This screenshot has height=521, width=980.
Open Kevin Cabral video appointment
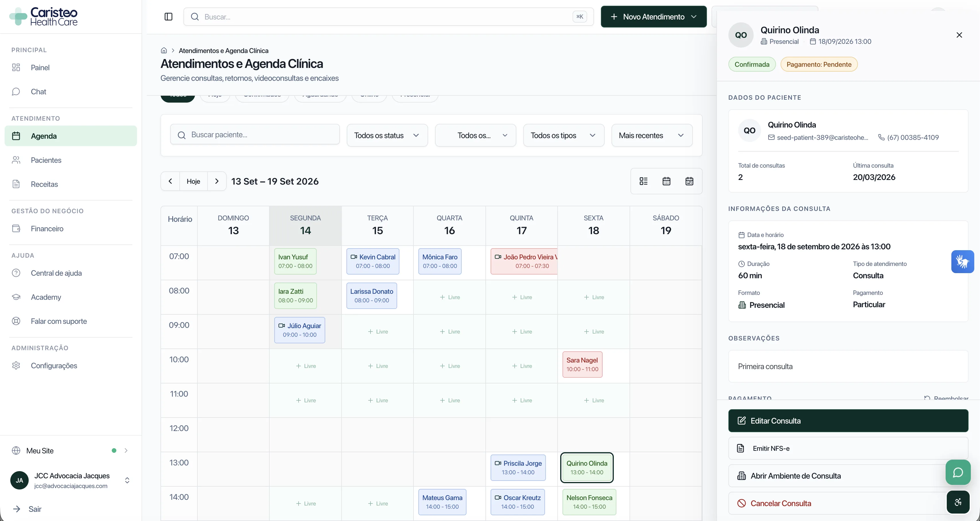tap(373, 261)
